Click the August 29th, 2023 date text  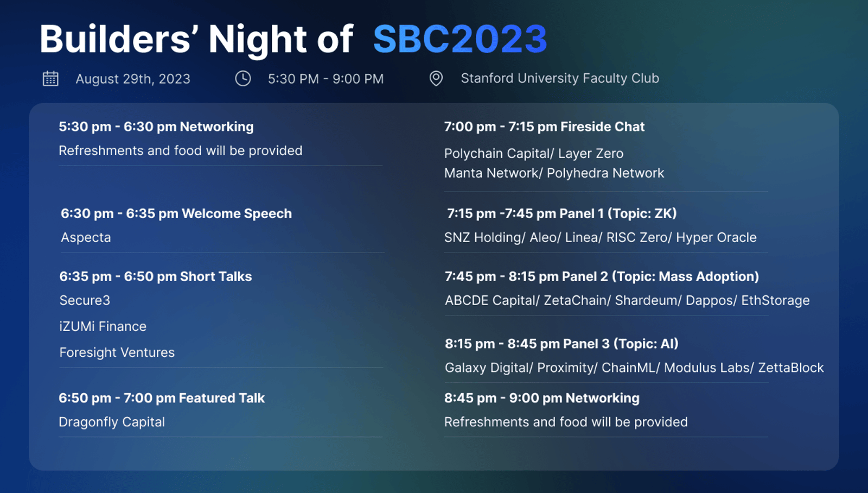pyautogui.click(x=133, y=79)
